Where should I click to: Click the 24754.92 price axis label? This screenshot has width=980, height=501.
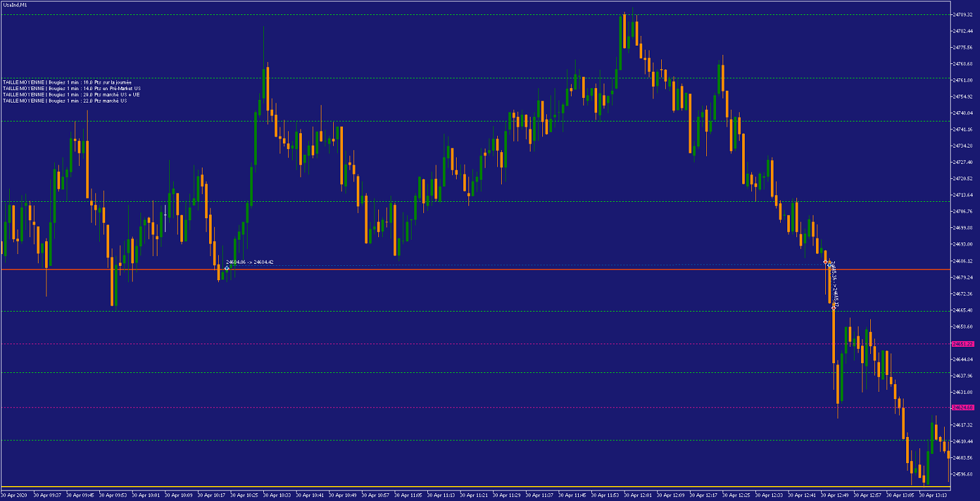(964, 97)
